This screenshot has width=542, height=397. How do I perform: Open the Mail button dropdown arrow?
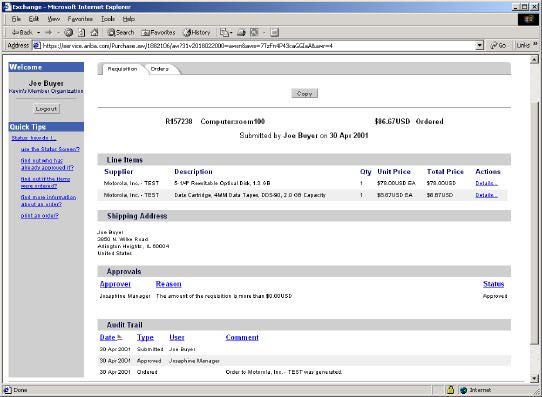[x=231, y=32]
